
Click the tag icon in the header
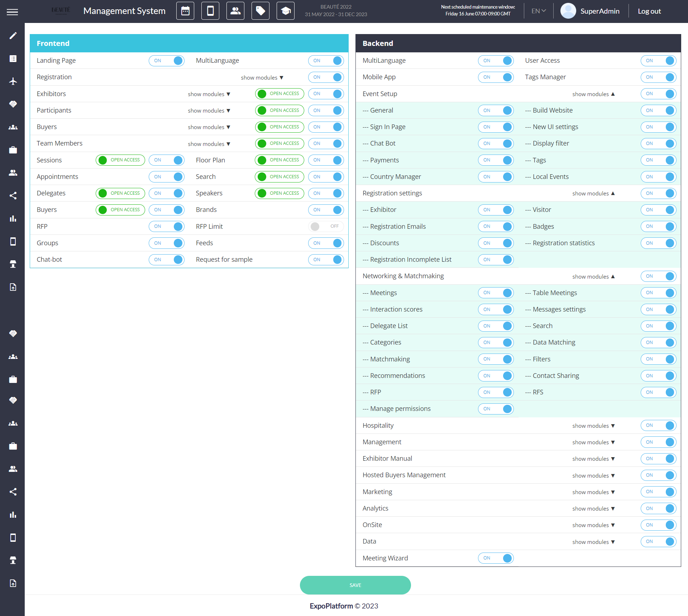click(261, 11)
